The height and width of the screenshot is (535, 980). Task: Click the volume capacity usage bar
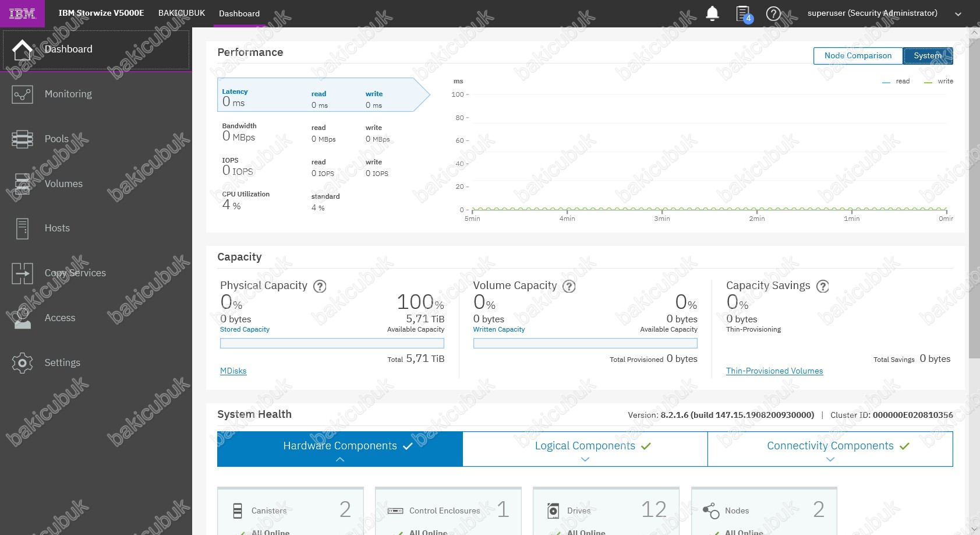[585, 343]
